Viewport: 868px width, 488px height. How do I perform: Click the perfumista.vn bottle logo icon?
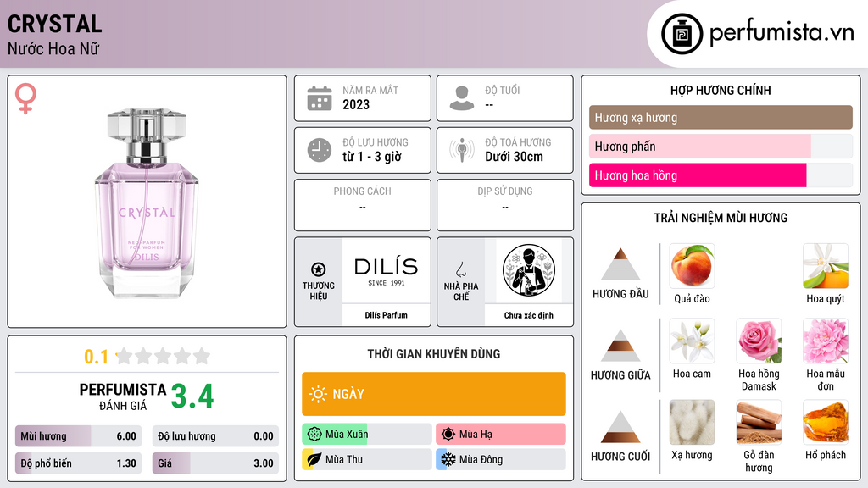[682, 34]
